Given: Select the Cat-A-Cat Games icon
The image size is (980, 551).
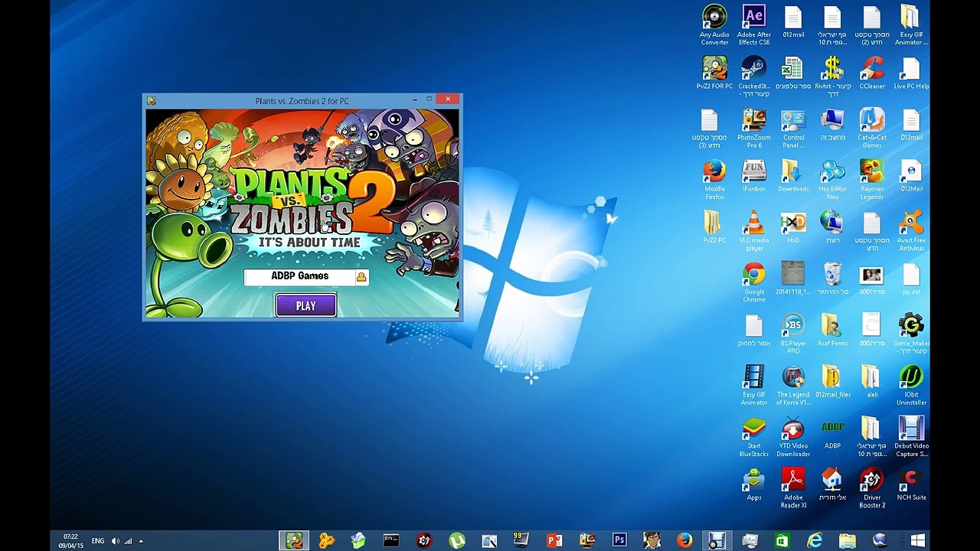Looking at the screenshot, I should tap(872, 128).
